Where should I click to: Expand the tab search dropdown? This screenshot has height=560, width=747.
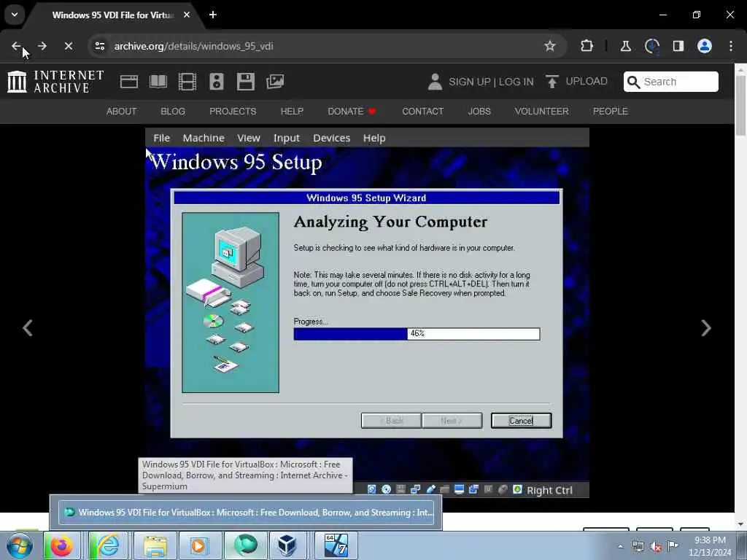(15, 15)
